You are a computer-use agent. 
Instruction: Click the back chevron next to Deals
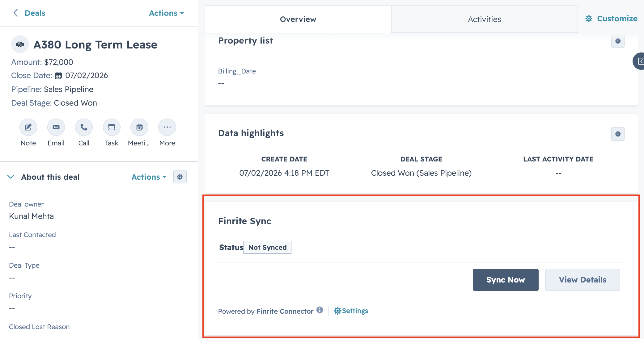(16, 13)
